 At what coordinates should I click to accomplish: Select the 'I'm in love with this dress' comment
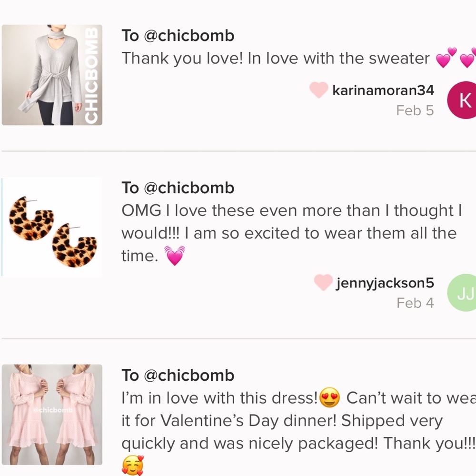coord(286,421)
